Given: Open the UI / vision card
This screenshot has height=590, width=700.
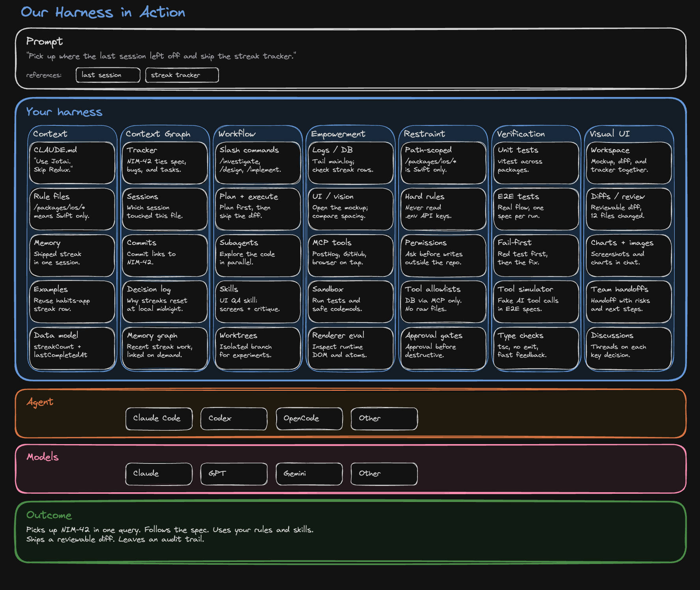Looking at the screenshot, I should pos(351,209).
